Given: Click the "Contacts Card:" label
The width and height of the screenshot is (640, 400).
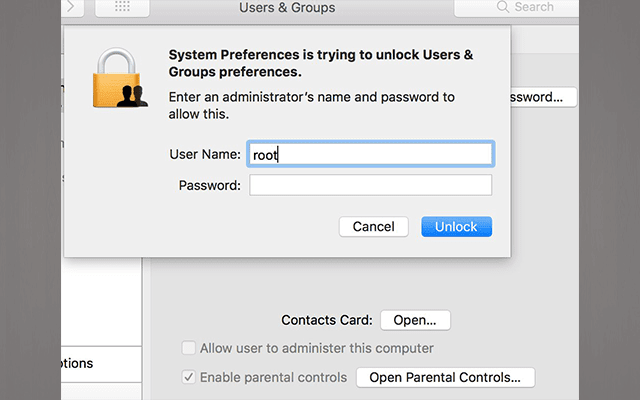Looking at the screenshot, I should (327, 320).
